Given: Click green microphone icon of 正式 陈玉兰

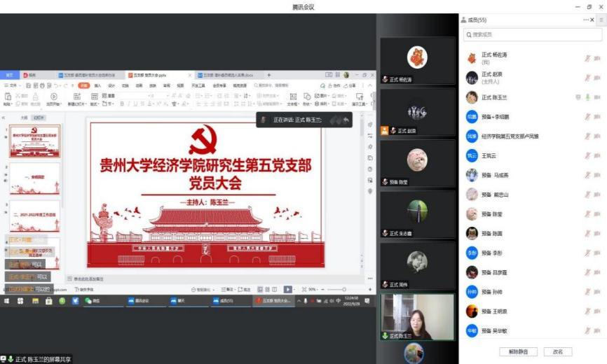Looking at the screenshot, I should click(587, 97).
